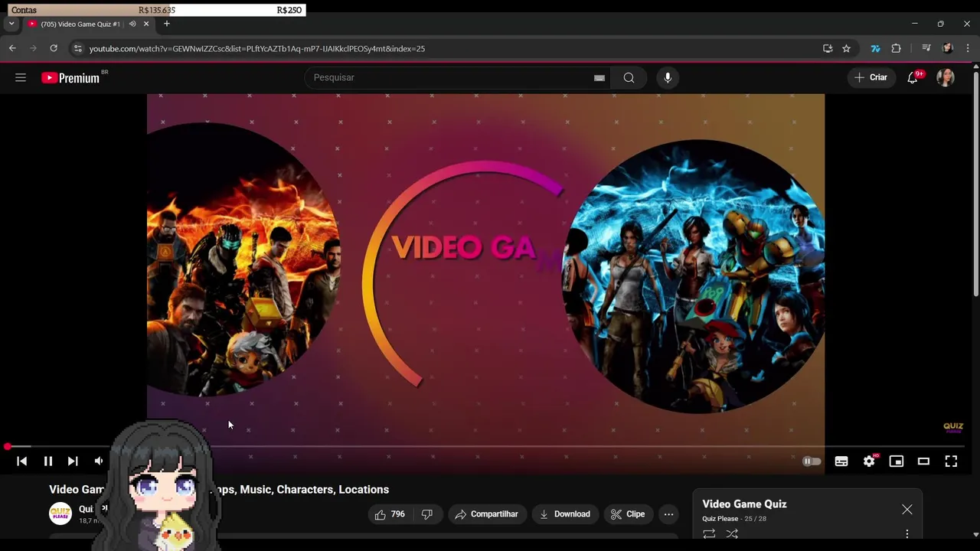The height and width of the screenshot is (551, 980).
Task: Click the browser address bar URL
Action: click(x=256, y=48)
